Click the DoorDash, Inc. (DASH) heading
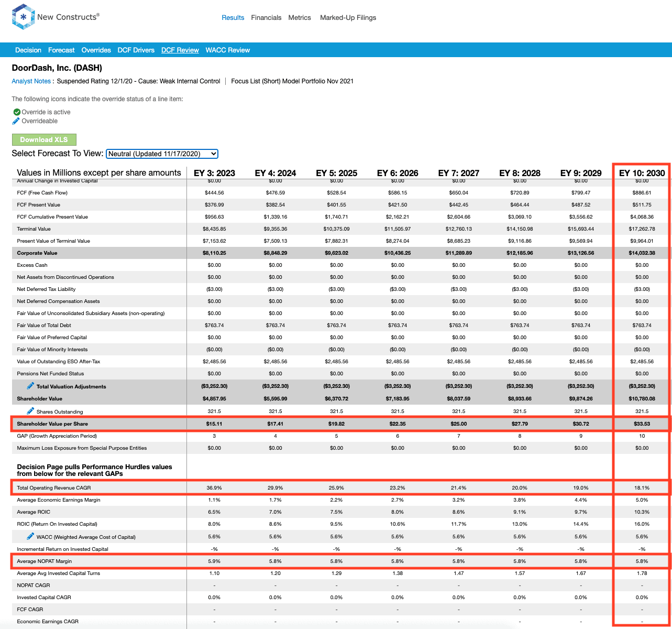Screen dimensions: 672x629 pos(57,68)
